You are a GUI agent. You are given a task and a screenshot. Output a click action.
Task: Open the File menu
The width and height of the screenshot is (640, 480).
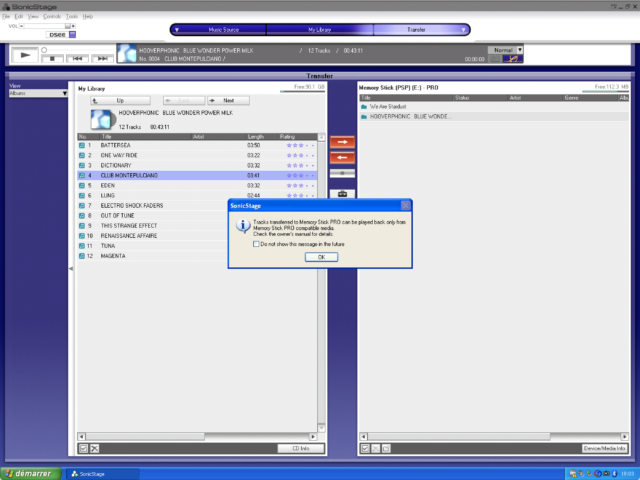[6, 16]
